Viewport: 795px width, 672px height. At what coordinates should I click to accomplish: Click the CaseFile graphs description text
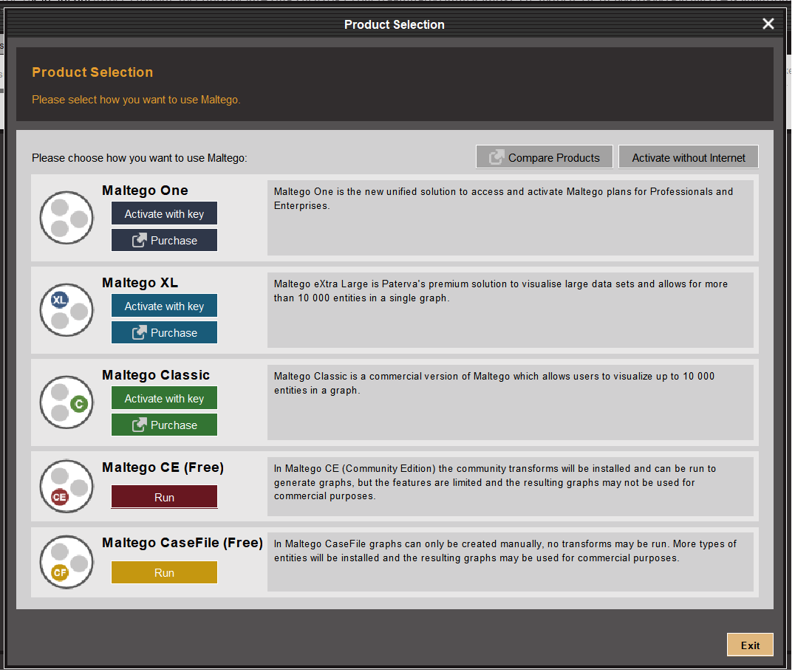(507, 552)
